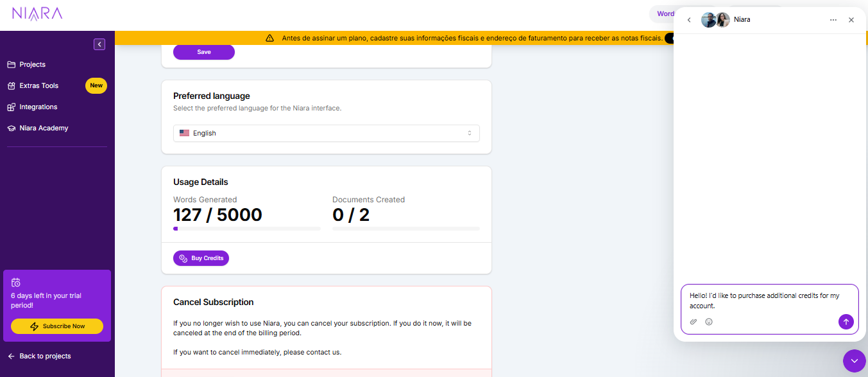Image resolution: width=868 pixels, height=377 pixels.
Task: Collapse the left sidebar
Action: coord(99,44)
